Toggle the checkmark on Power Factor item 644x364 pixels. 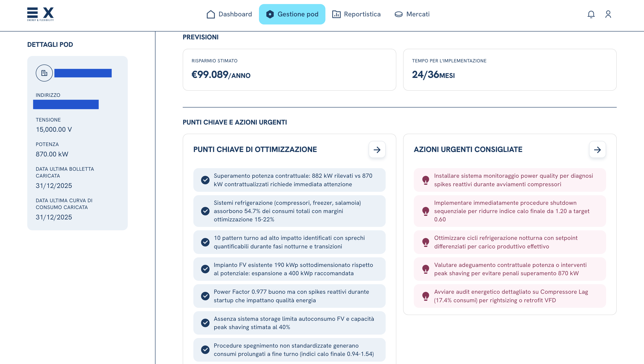click(205, 296)
